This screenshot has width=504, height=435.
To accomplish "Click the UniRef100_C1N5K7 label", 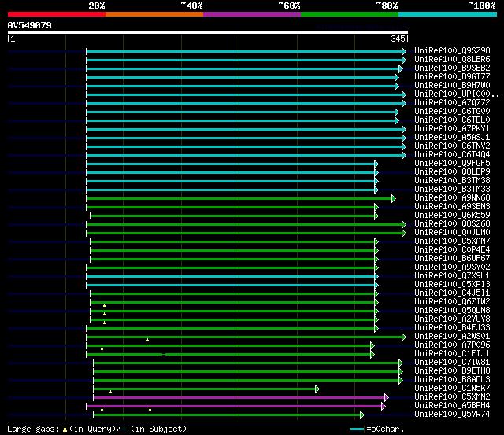I will point(452,389).
